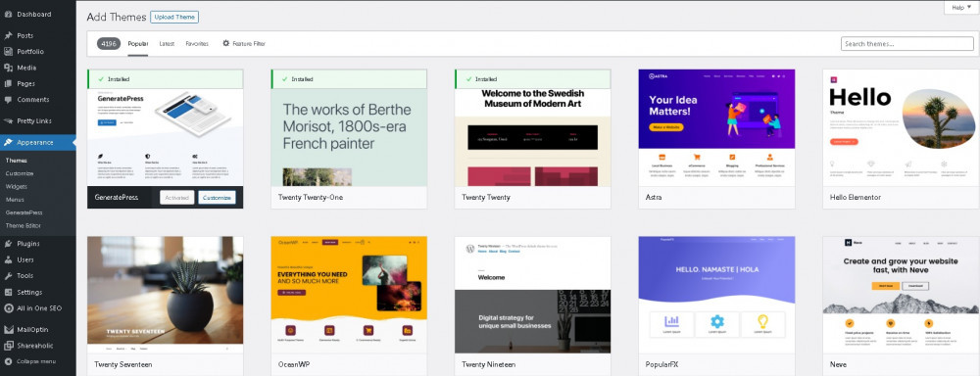
Task: Open the Hello Elementor theme thumbnail
Action: [x=901, y=127]
